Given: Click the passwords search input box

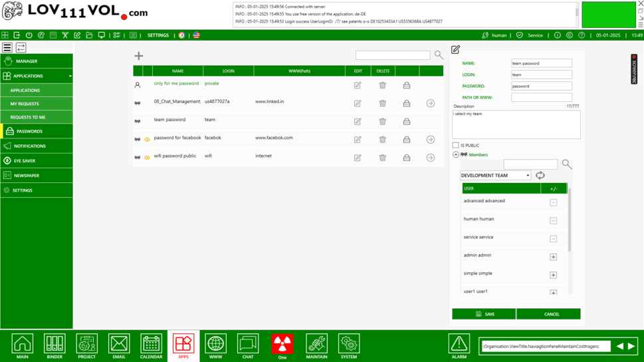Looking at the screenshot, I should click(x=393, y=55).
